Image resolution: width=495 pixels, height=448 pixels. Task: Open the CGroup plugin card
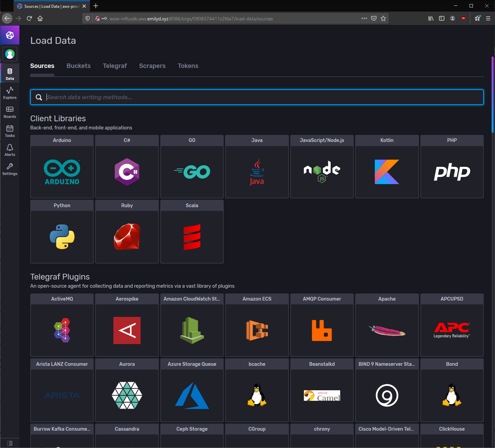click(257, 435)
